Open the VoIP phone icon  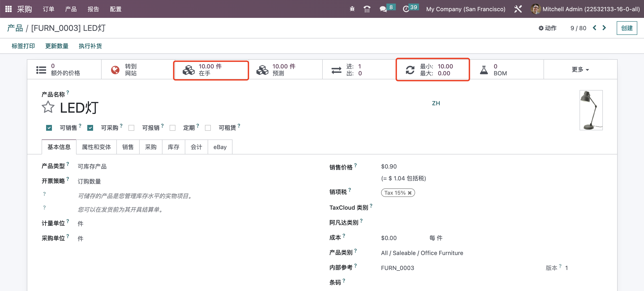(x=367, y=9)
